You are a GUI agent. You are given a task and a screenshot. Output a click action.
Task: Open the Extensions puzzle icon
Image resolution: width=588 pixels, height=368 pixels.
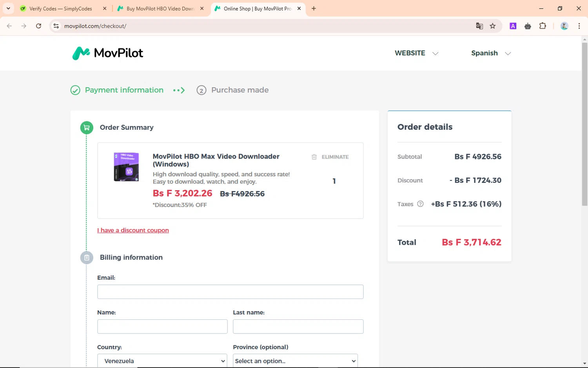tap(543, 26)
